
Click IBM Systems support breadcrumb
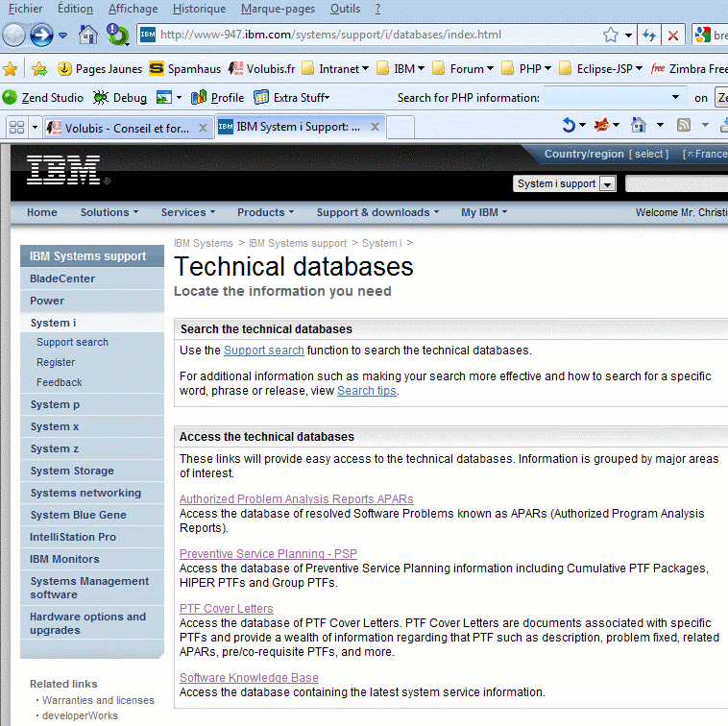pyautogui.click(x=298, y=243)
